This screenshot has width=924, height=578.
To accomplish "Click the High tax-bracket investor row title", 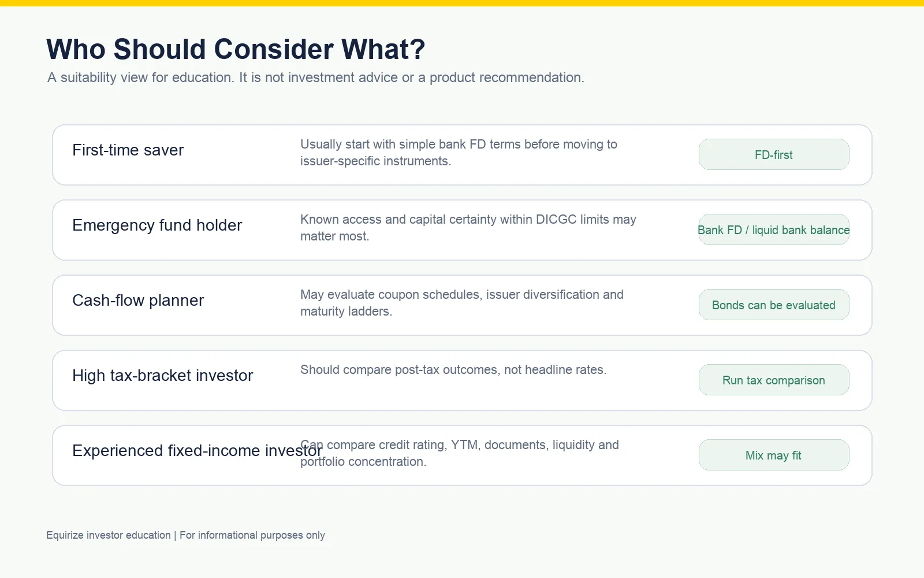I will pyautogui.click(x=163, y=376).
